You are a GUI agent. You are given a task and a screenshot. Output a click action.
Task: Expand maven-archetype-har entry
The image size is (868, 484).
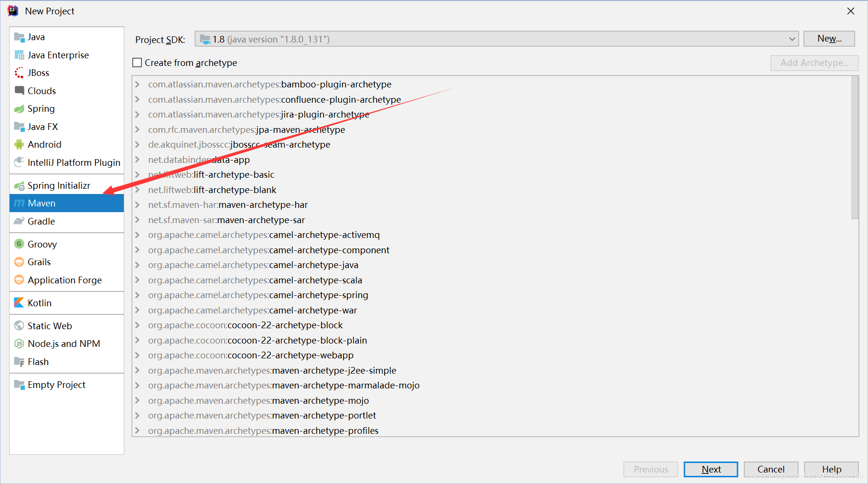tap(138, 205)
